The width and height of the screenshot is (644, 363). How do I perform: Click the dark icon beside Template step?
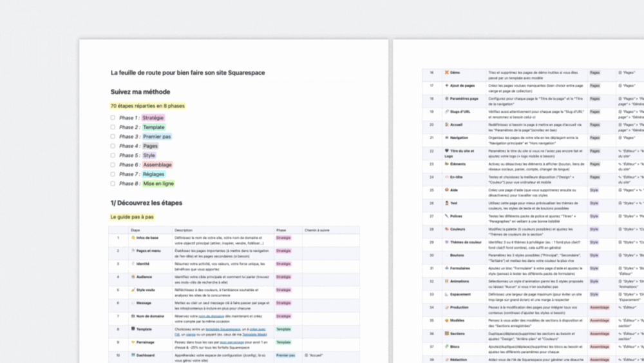click(133, 329)
